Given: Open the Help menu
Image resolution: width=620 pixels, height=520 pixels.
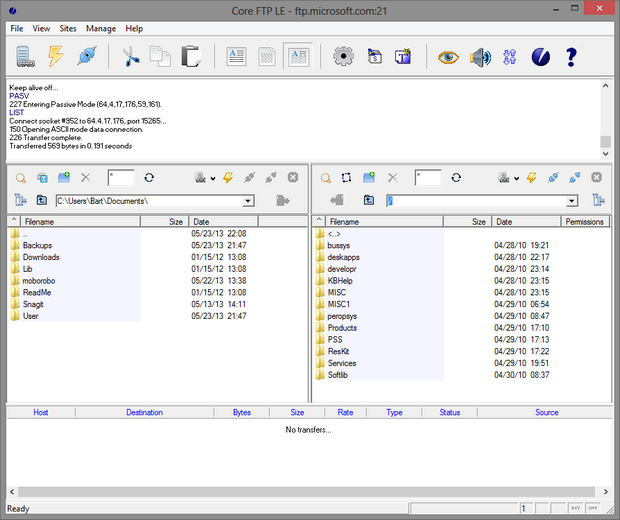Looking at the screenshot, I should [134, 28].
